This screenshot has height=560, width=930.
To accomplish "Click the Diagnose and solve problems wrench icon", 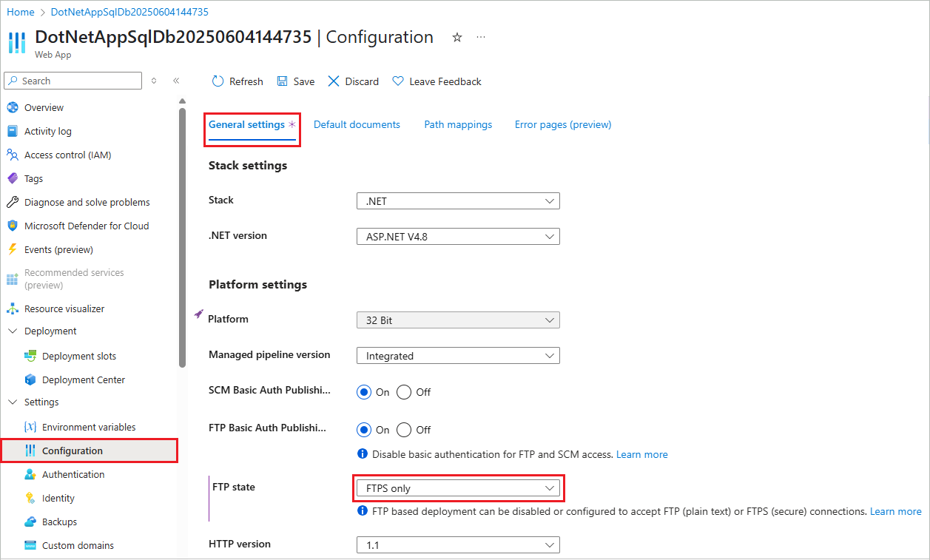I will tap(12, 202).
